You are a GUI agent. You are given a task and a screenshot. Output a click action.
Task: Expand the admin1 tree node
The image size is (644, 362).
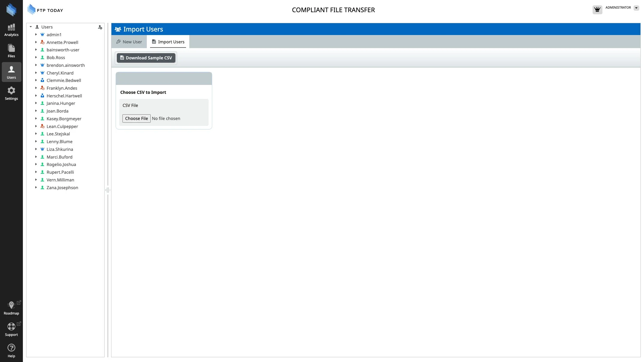[x=36, y=34]
